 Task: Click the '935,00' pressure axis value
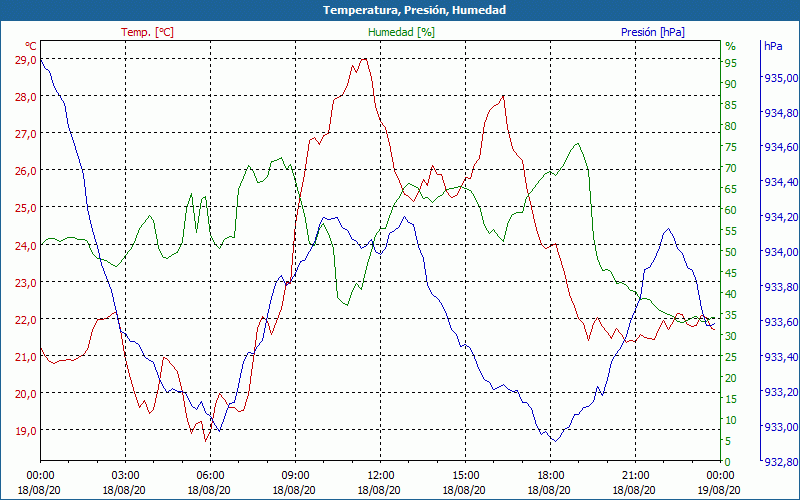tap(779, 78)
